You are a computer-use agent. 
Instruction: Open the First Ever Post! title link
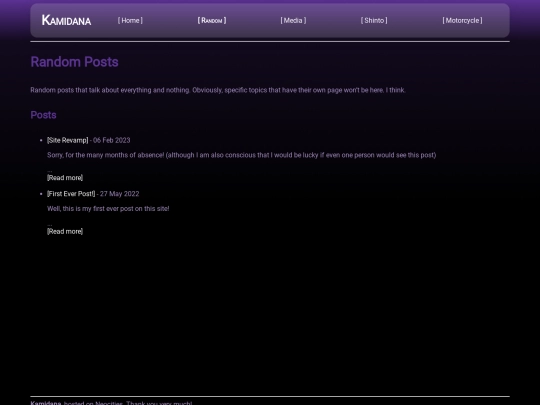71,194
